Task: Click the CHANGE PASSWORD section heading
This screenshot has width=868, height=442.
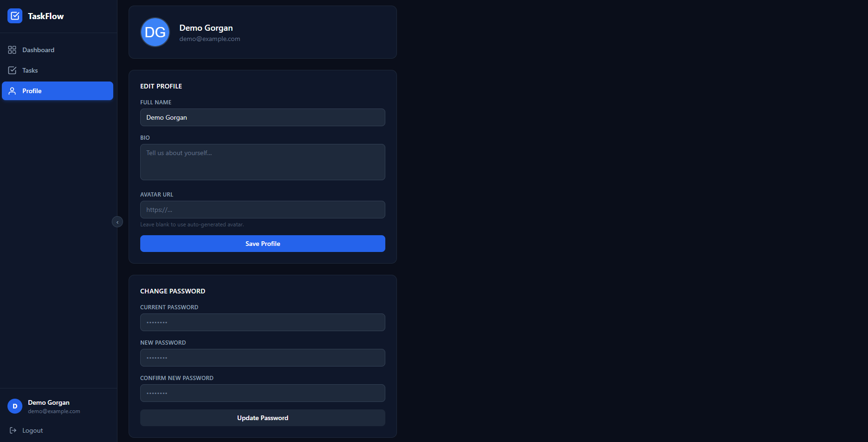Action: [x=173, y=291]
